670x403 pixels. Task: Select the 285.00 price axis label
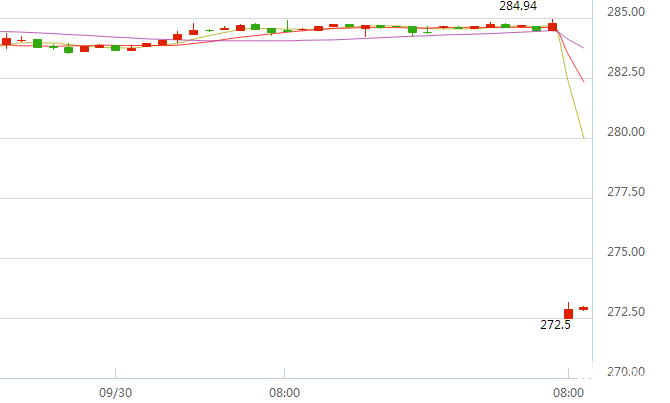coord(626,12)
